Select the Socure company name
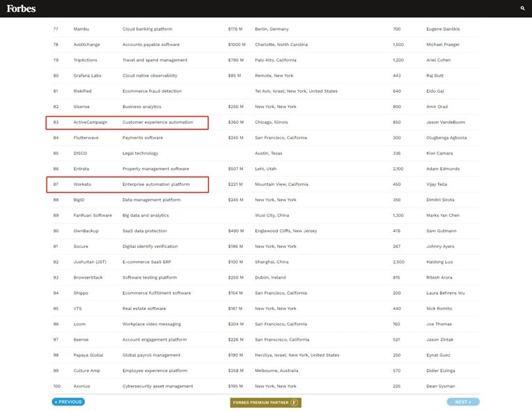This screenshot has height=411, width=532. (81, 247)
